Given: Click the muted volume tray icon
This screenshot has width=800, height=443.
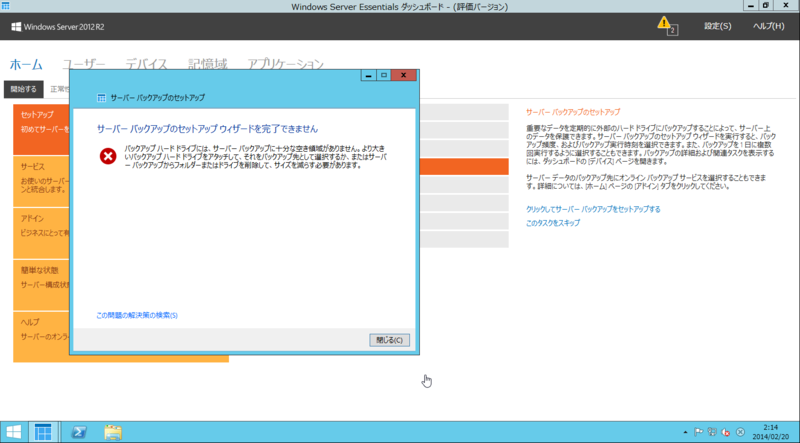Looking at the screenshot, I should pyautogui.click(x=726, y=432).
